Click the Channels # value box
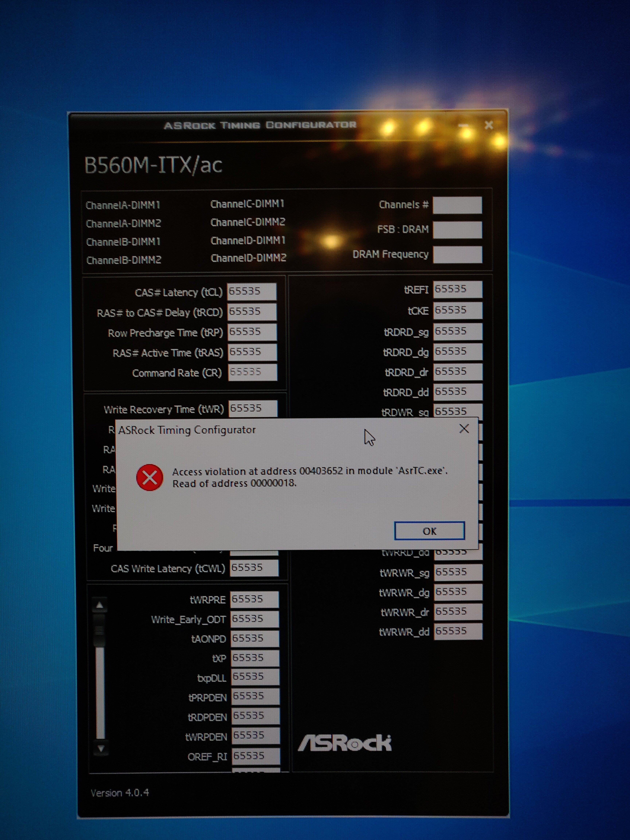The height and width of the screenshot is (840, 630). coord(457,205)
